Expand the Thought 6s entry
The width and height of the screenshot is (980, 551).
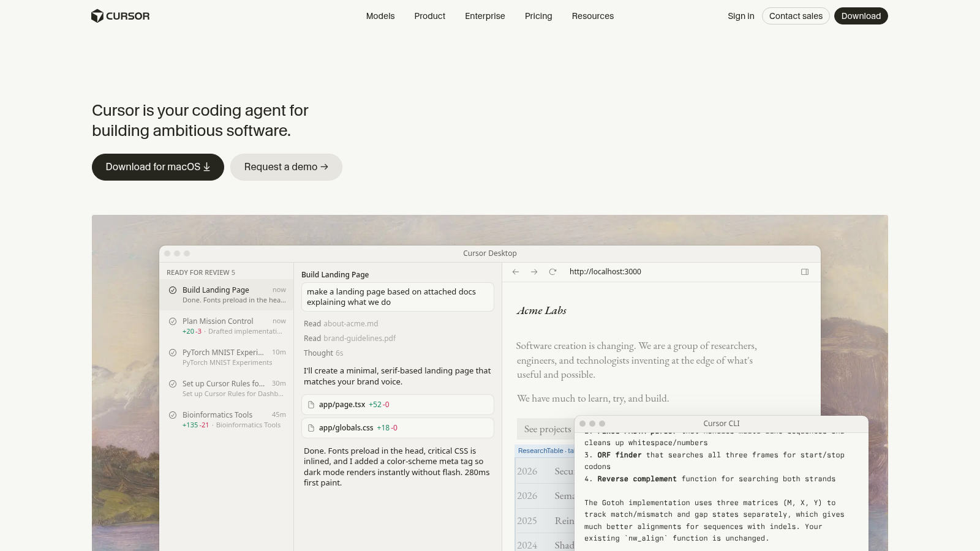pyautogui.click(x=323, y=353)
